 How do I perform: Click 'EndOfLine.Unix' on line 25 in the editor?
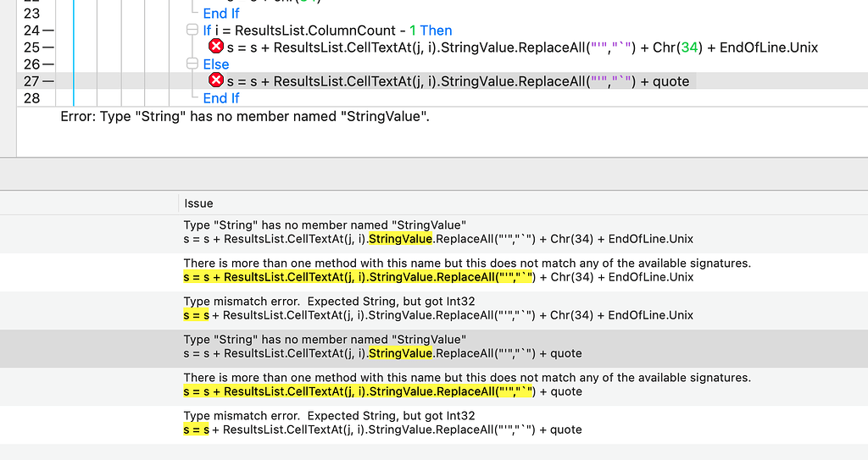coord(768,47)
